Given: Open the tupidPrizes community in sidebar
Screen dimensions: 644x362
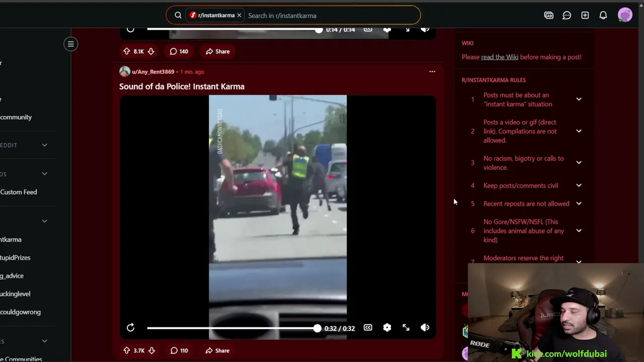Looking at the screenshot, I should click(15, 258).
